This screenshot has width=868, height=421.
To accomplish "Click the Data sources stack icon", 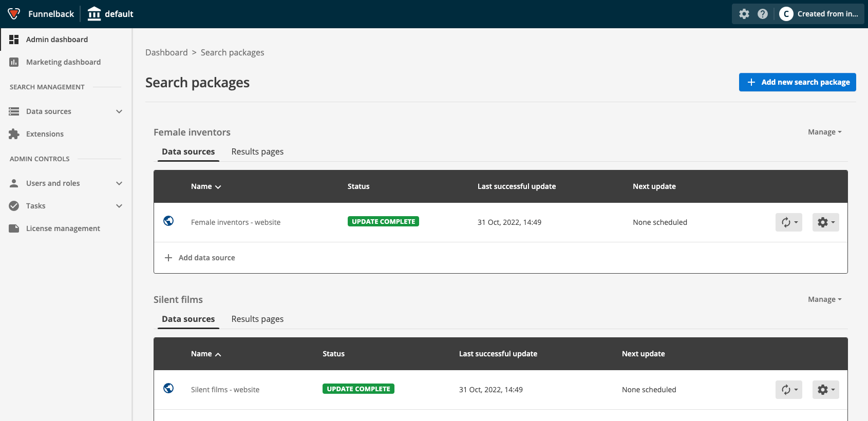I will 14,111.
